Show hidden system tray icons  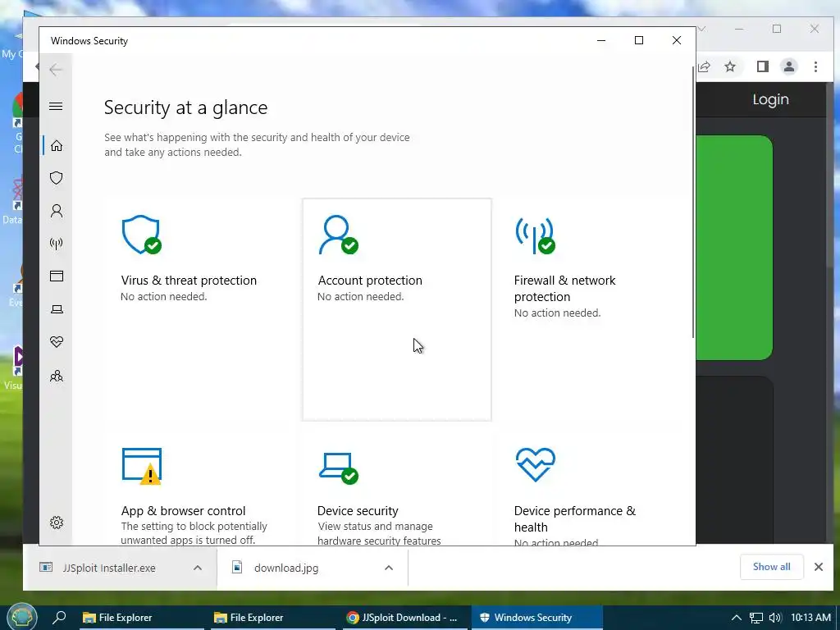click(x=737, y=618)
